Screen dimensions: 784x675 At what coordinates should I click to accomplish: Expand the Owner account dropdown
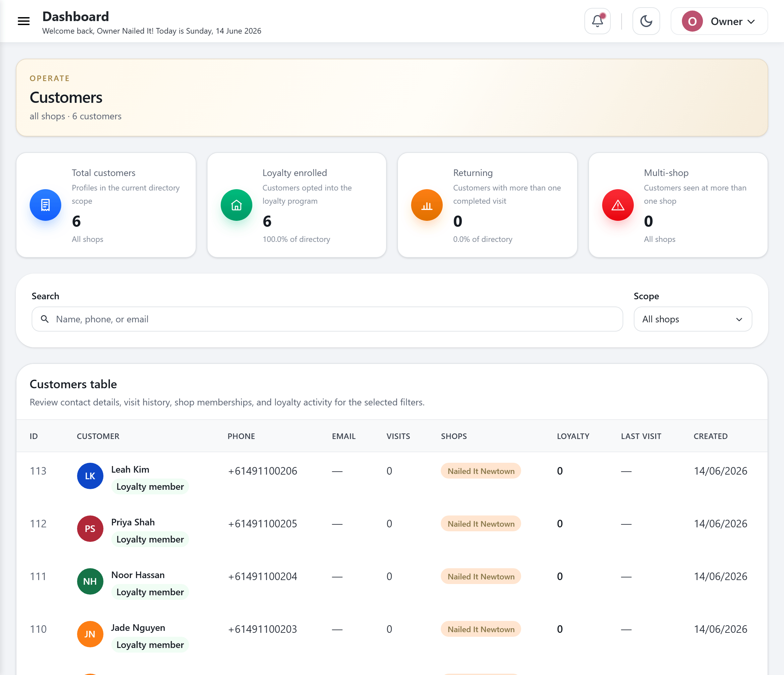(719, 21)
